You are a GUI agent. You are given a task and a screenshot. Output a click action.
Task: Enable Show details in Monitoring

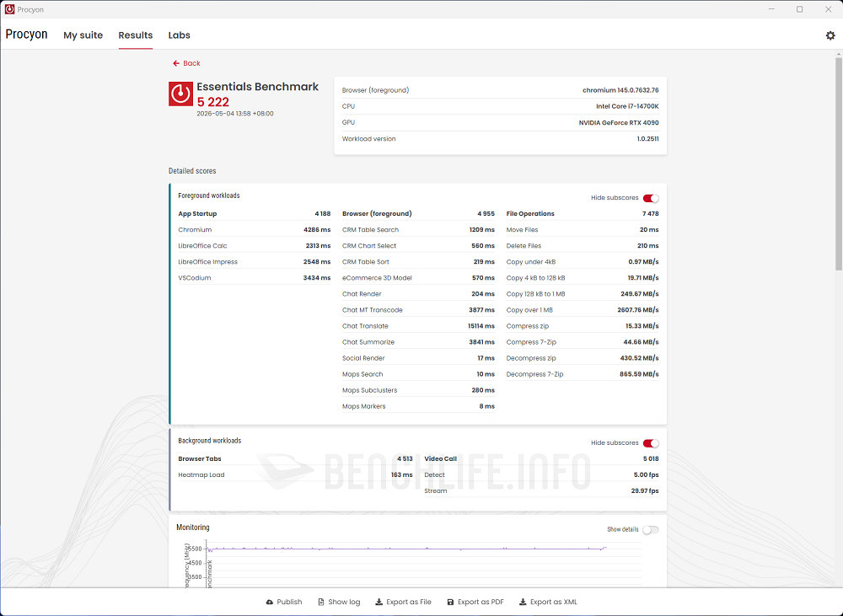[651, 530]
